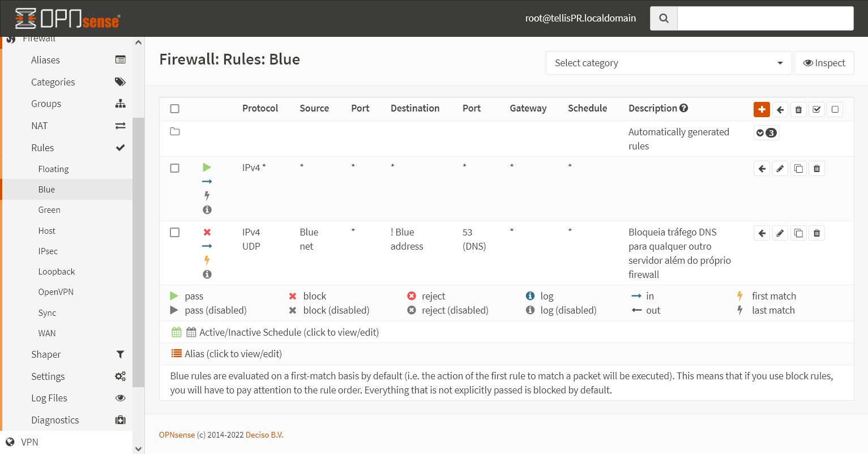
Task: Check the select-all checkbox in table header
Action: click(x=174, y=108)
